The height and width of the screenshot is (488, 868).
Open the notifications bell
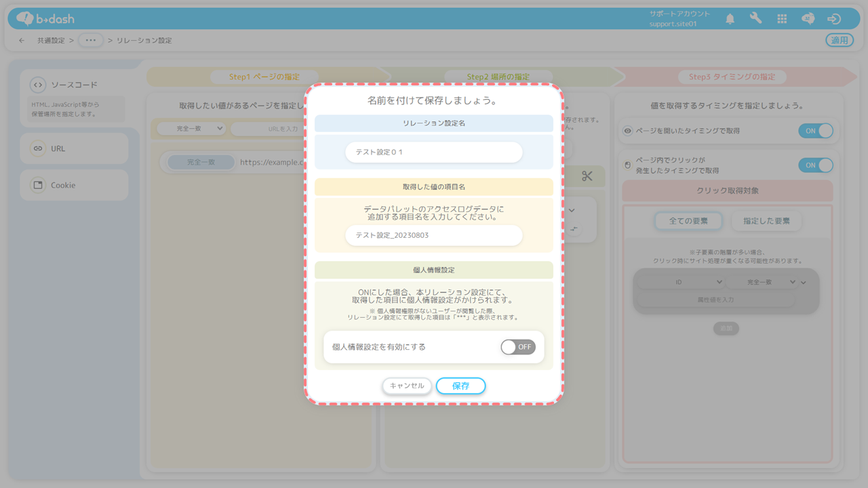[x=730, y=19]
